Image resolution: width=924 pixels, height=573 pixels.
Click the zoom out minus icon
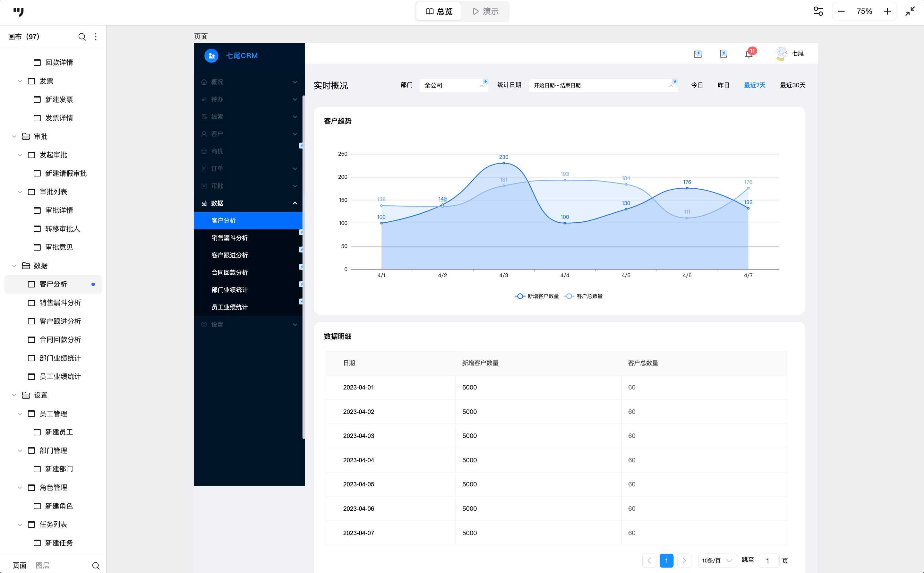coord(841,11)
